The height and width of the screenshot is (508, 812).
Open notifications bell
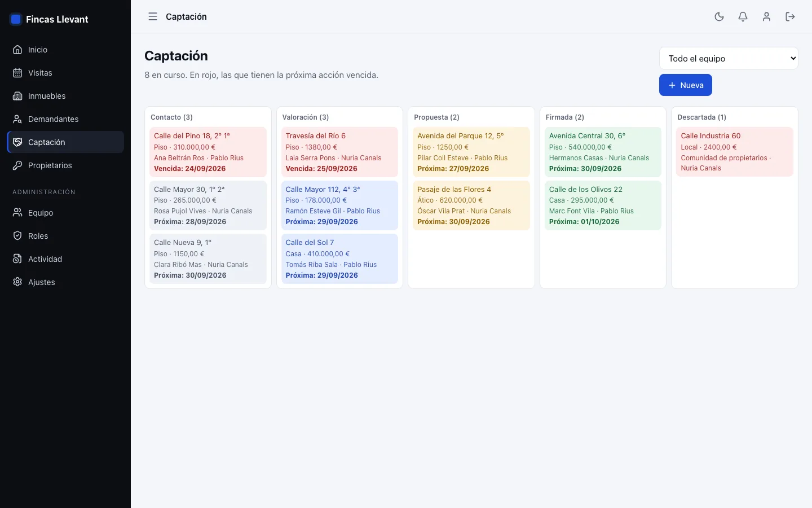[743, 17]
